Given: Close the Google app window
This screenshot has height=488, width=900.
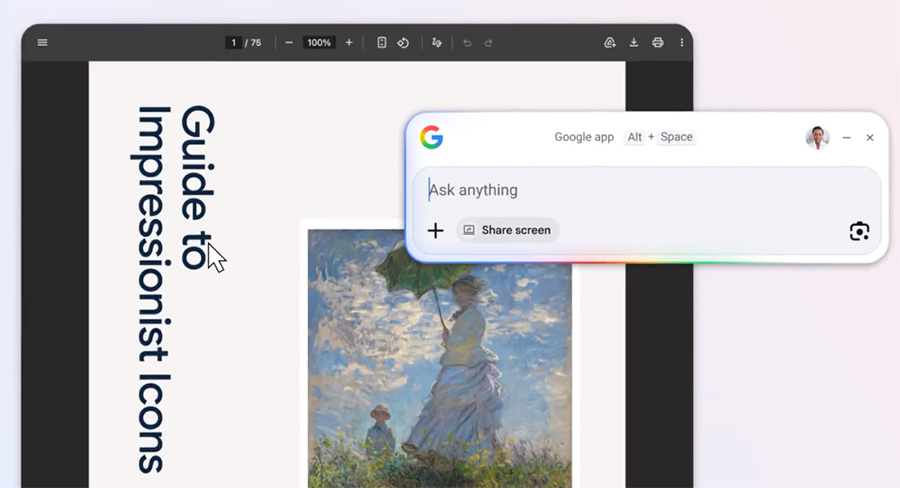Looking at the screenshot, I should click(870, 138).
